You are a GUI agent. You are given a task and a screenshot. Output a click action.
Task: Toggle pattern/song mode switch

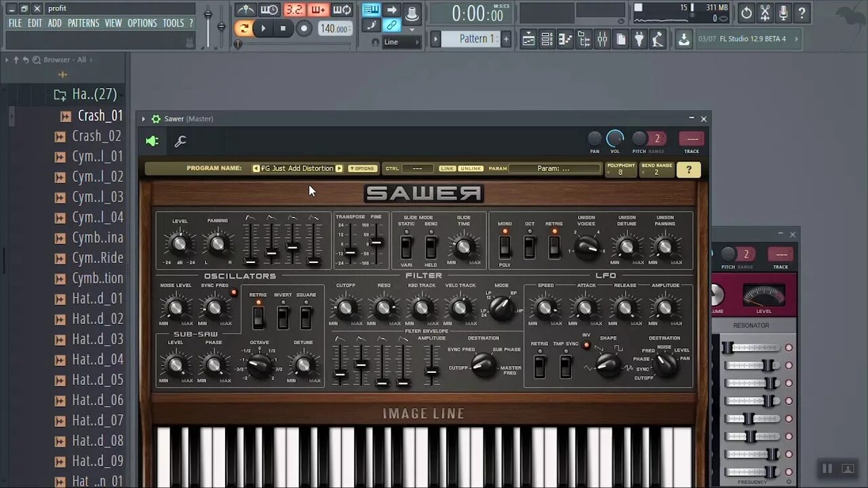tap(243, 28)
